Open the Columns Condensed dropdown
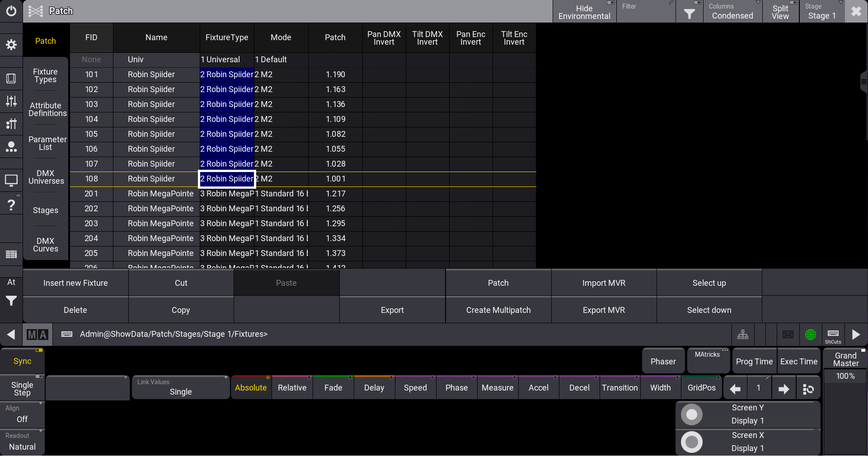 [732, 11]
